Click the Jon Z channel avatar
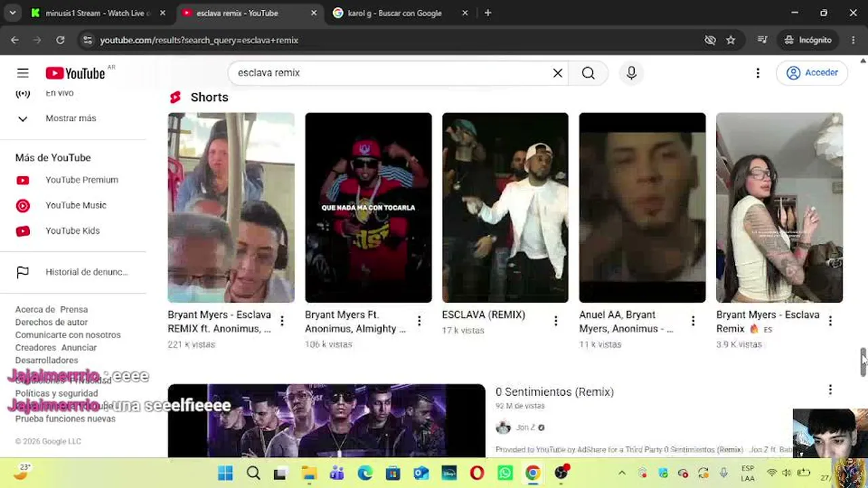This screenshot has height=488, width=868. pyautogui.click(x=503, y=428)
